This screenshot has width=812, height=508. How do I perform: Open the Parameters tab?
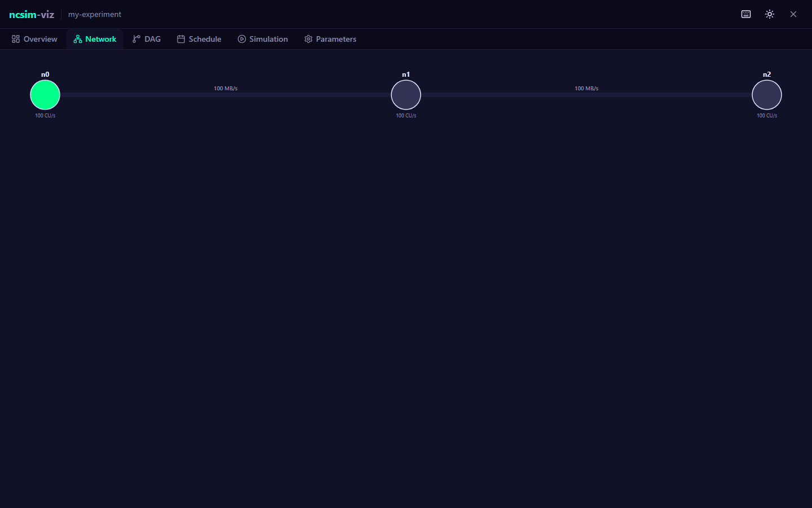pyautogui.click(x=330, y=39)
